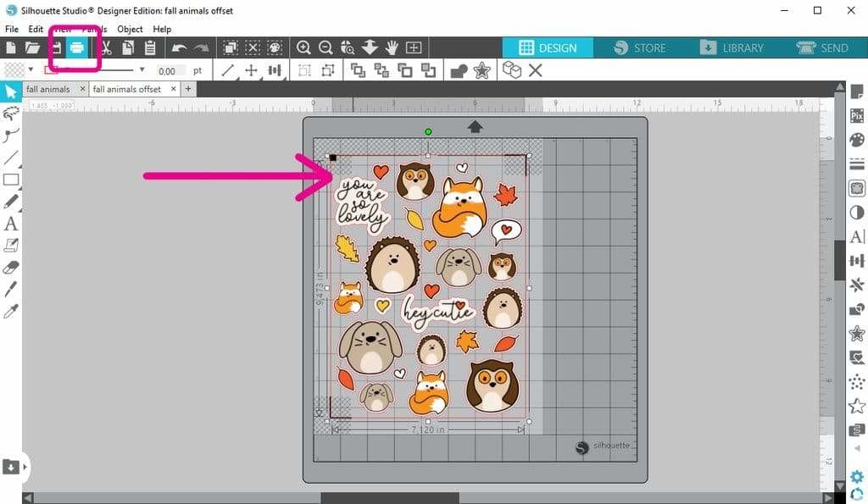Close the 'fall animals offset' tab
Viewport: 868px width, 504px height.
172,89
